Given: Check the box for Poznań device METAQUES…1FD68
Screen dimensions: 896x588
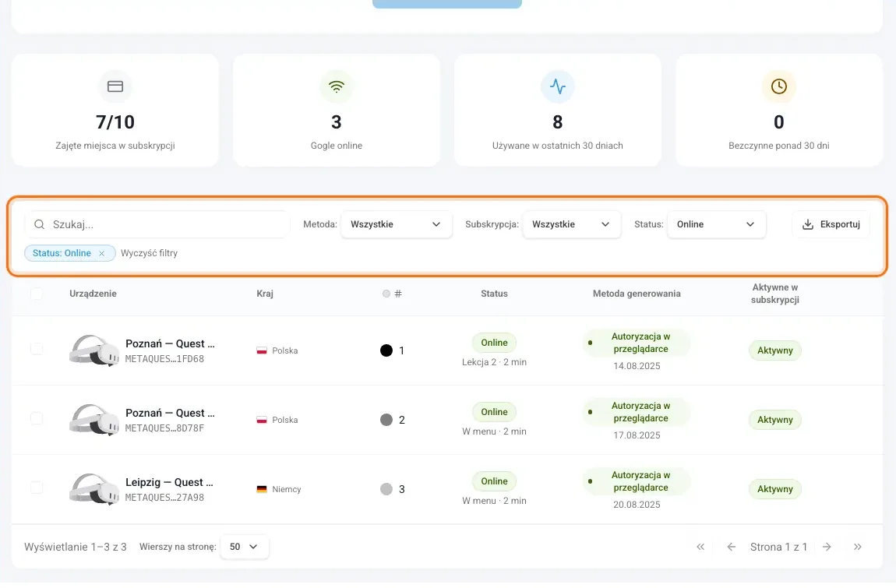Looking at the screenshot, I should (37, 349).
